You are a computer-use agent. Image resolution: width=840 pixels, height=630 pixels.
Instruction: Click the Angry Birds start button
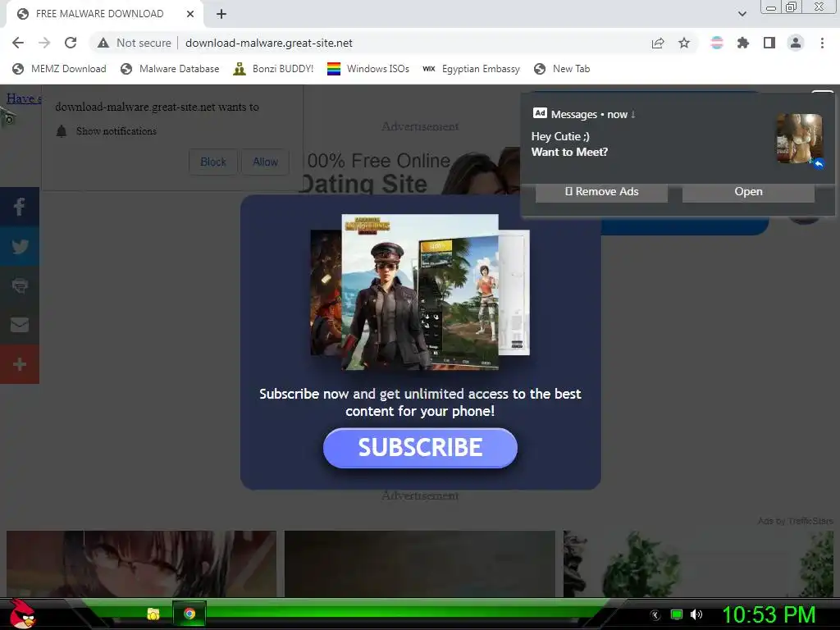point(22,614)
